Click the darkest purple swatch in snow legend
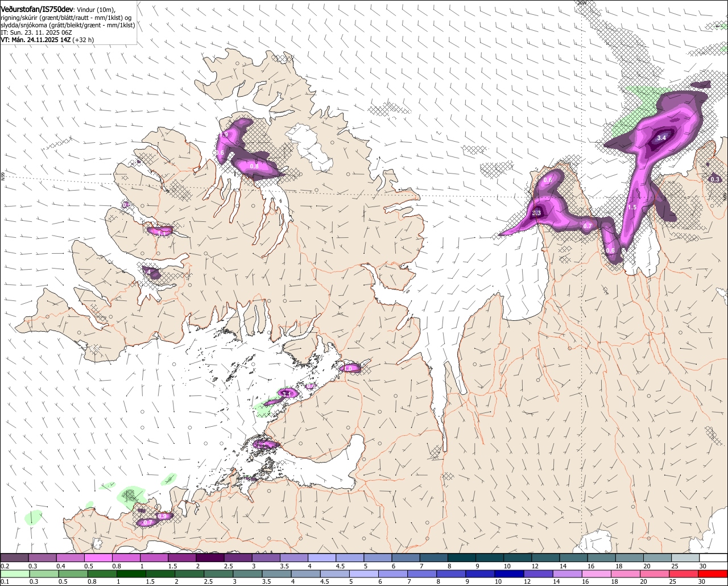728x586 pixels. click(x=210, y=558)
